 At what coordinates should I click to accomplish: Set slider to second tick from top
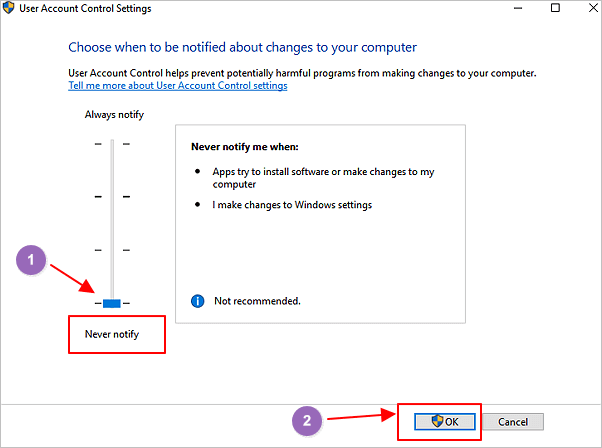(112, 197)
